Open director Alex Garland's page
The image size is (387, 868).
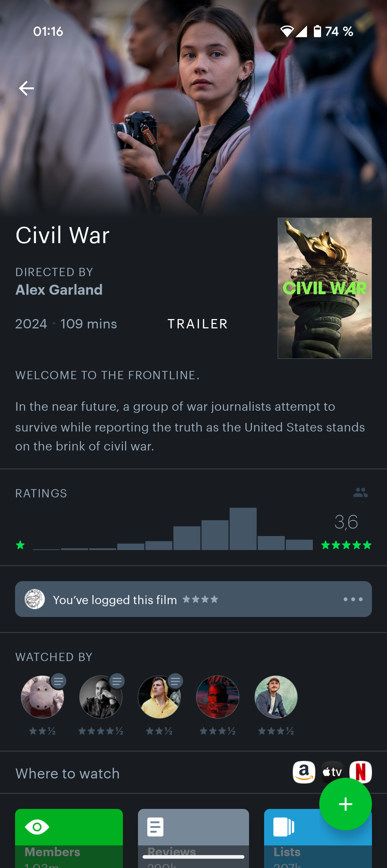[x=59, y=290]
